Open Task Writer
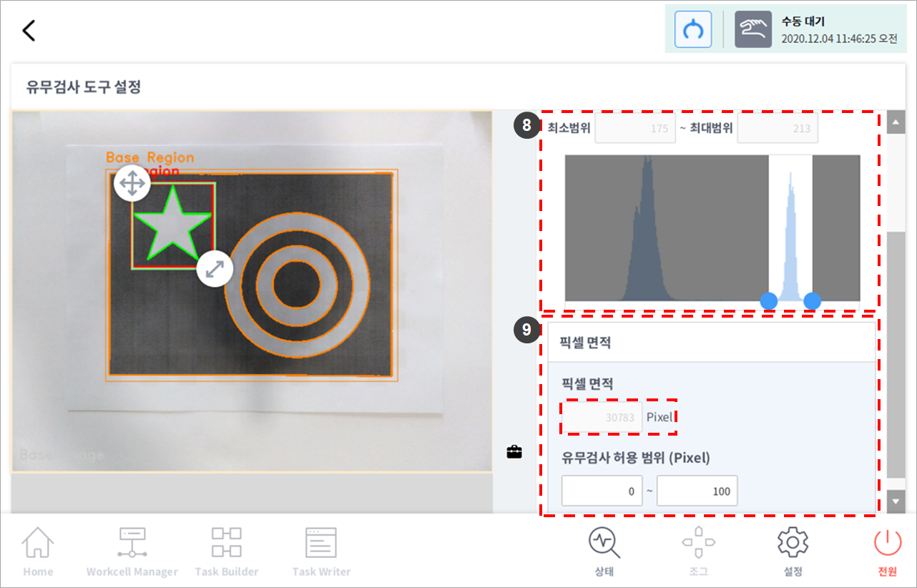The height and width of the screenshot is (588, 917). [x=321, y=552]
